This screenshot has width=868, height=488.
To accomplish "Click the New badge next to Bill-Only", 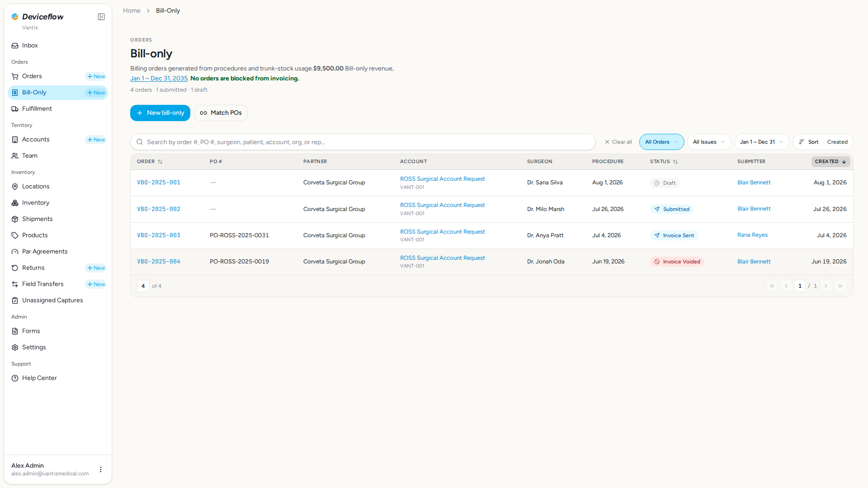I will 96,93.
